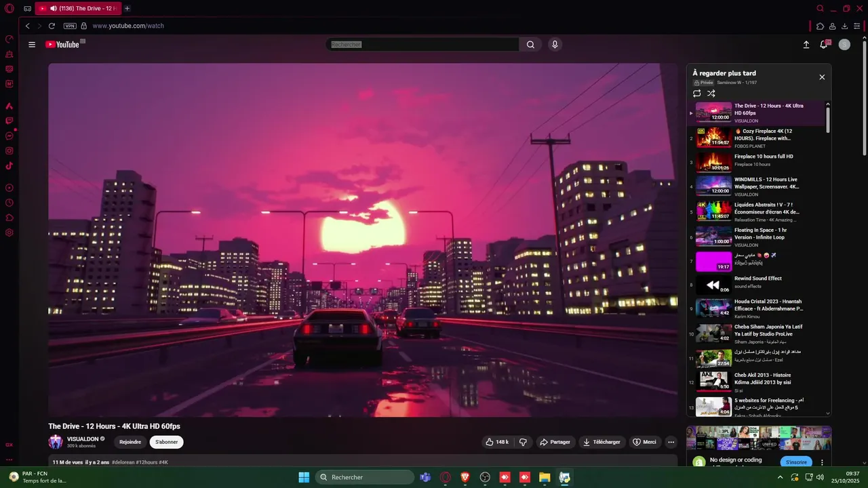
Task: Open the Opera GX main menu logo
Action: pyautogui.click(x=9, y=8)
